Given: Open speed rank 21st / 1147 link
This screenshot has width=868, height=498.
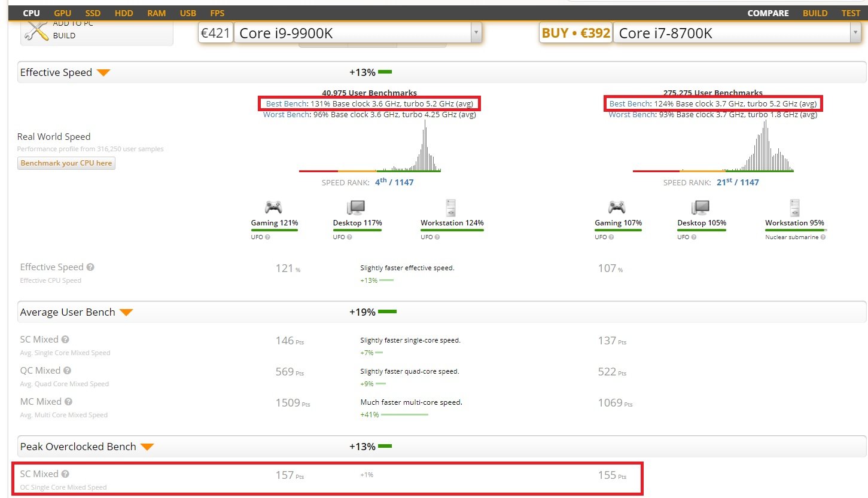Looking at the screenshot, I should point(738,182).
